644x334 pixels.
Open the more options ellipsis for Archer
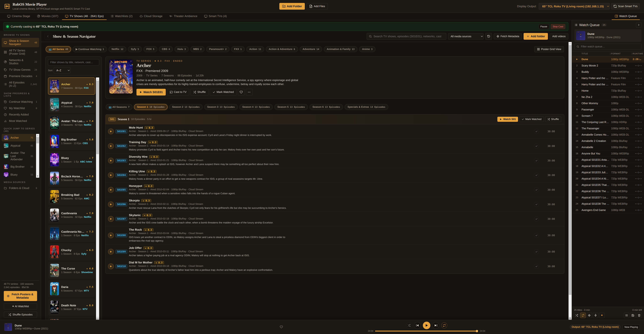249,92
